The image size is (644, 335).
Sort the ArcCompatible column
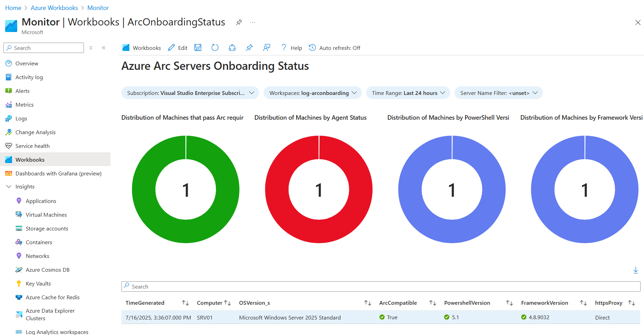click(x=432, y=303)
